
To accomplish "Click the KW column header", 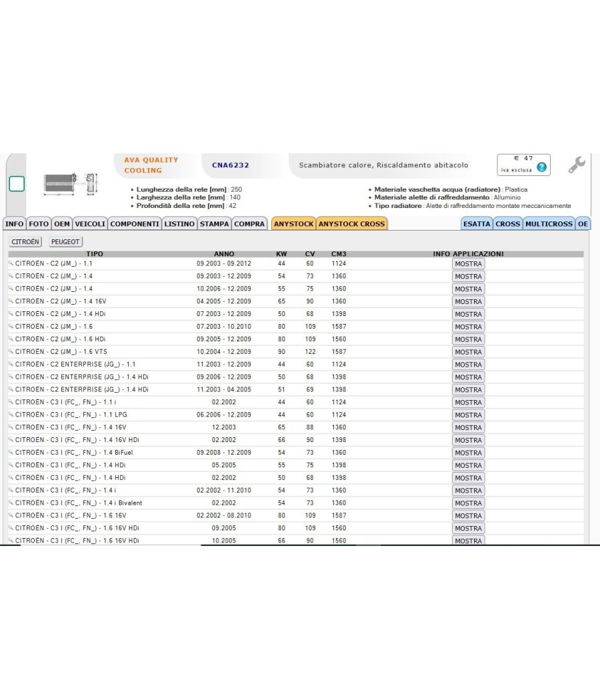I will (x=281, y=253).
